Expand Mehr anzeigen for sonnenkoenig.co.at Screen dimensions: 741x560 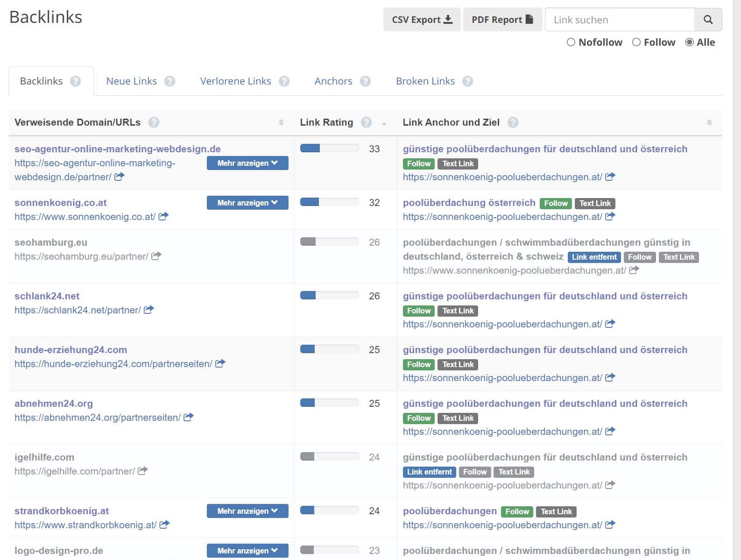pyautogui.click(x=247, y=203)
